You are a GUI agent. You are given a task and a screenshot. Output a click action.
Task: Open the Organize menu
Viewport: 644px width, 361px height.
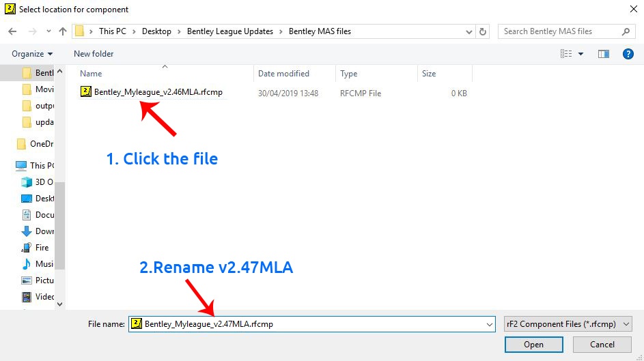(32, 54)
